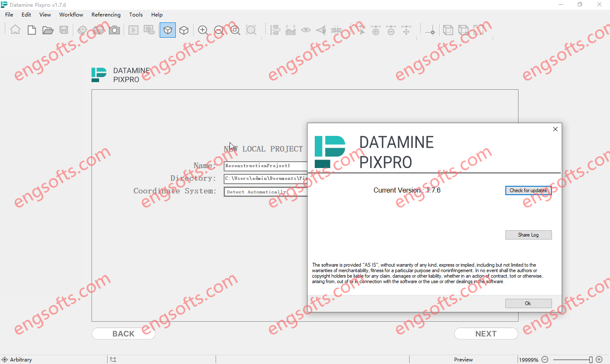Confirm the About dialog with Ok
The width and height of the screenshot is (610, 364).
[528, 303]
